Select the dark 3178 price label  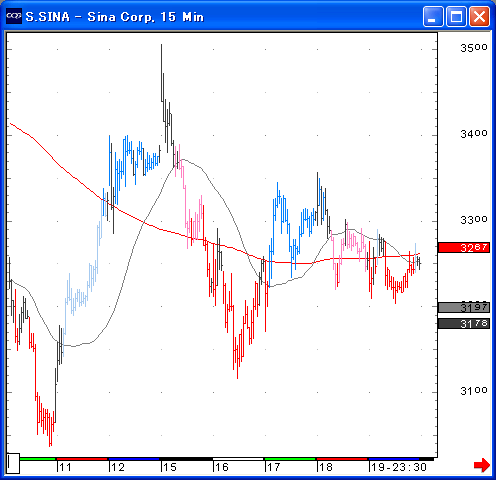pyautogui.click(x=464, y=323)
